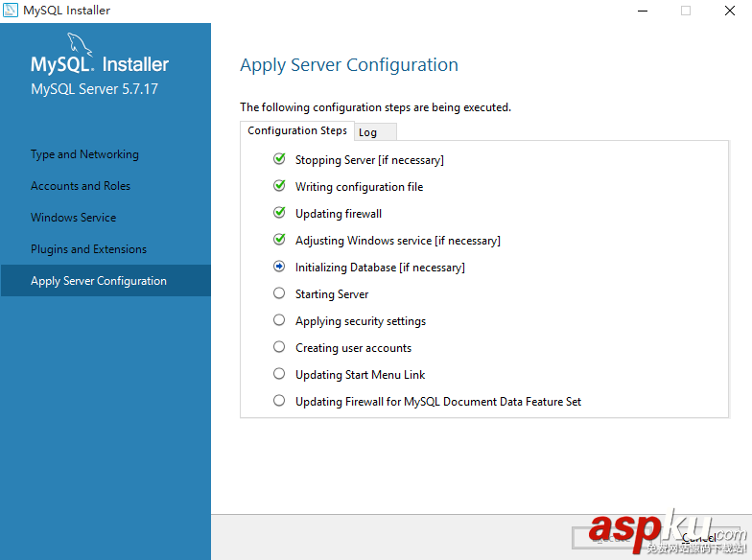Open Accounts and Roles in sidebar

click(81, 186)
